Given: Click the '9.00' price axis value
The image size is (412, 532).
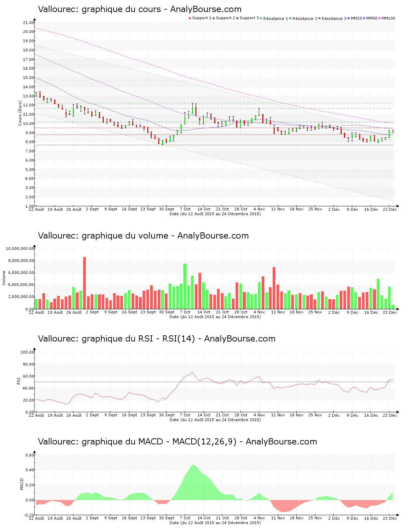Looking at the screenshot, I should click(30, 133).
